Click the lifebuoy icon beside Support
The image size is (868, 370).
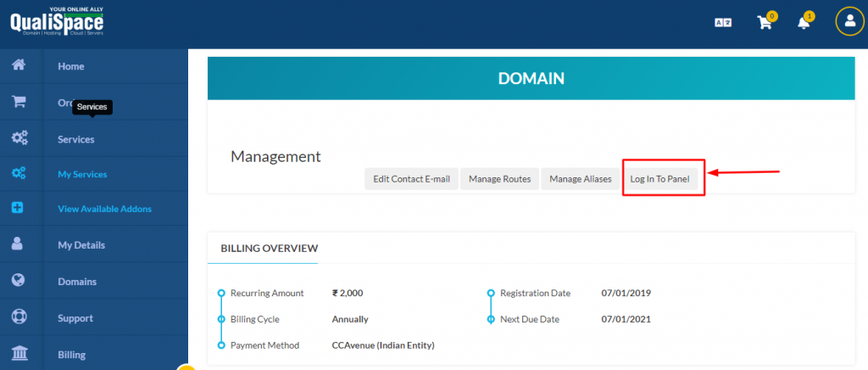click(x=19, y=317)
